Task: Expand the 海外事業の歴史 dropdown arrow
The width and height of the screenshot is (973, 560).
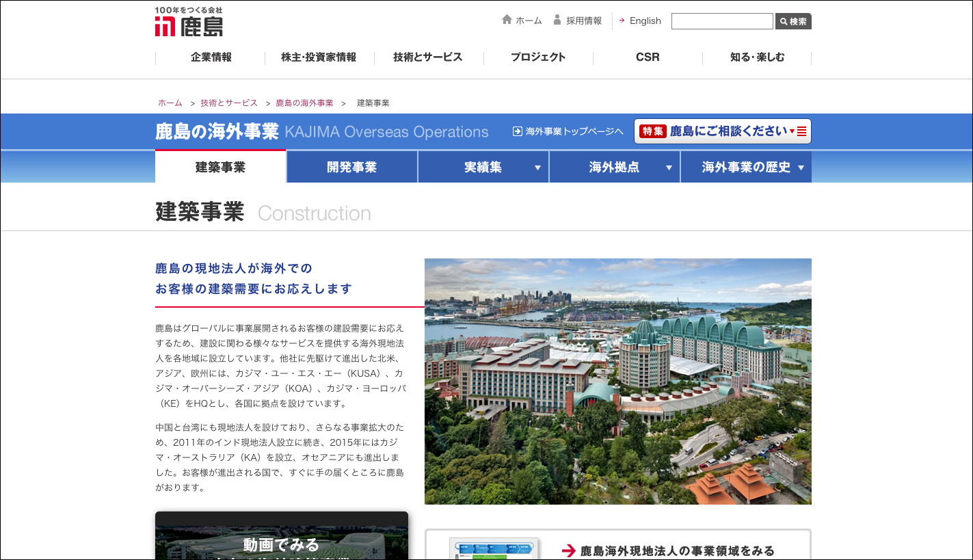Action: point(801,168)
